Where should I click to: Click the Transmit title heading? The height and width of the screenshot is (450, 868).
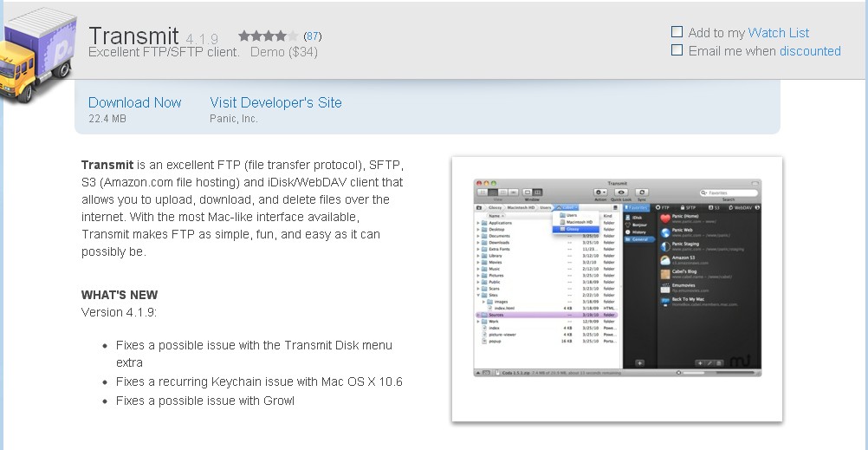point(133,36)
